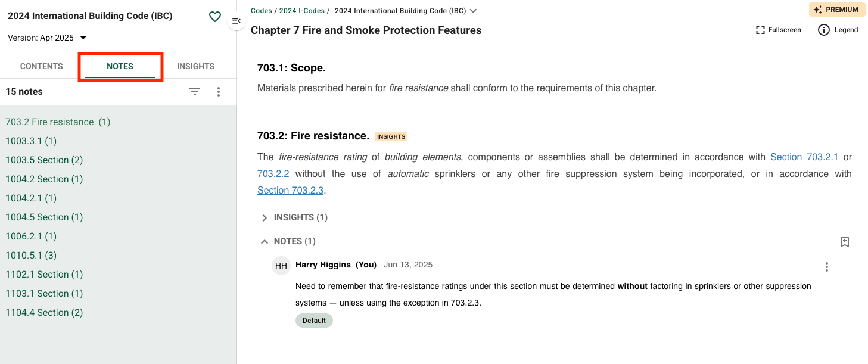Switch to the CONTENTS tab
Screen dimensions: 868x364
(x=42, y=66)
